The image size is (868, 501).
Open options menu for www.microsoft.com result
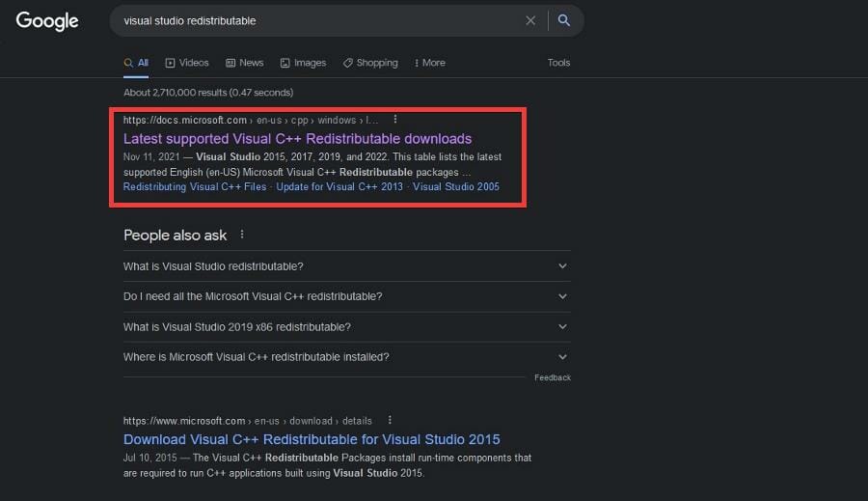click(x=390, y=421)
